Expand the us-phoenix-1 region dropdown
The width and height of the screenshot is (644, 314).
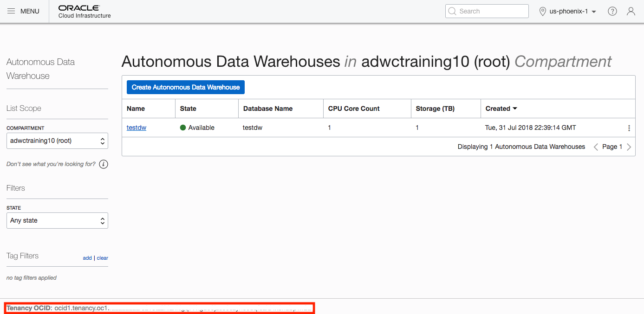click(x=573, y=11)
